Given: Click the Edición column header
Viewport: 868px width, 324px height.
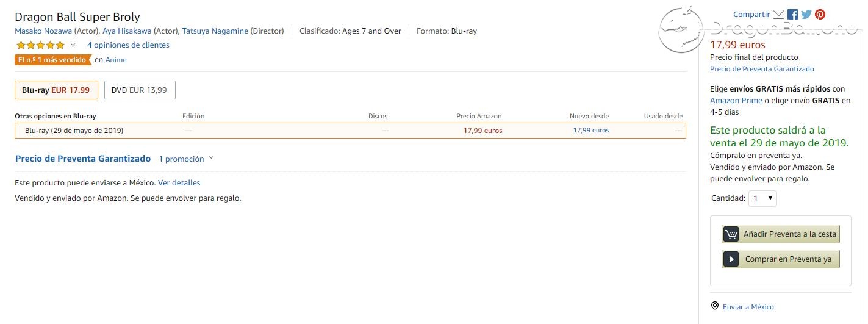Looking at the screenshot, I should 193,116.
